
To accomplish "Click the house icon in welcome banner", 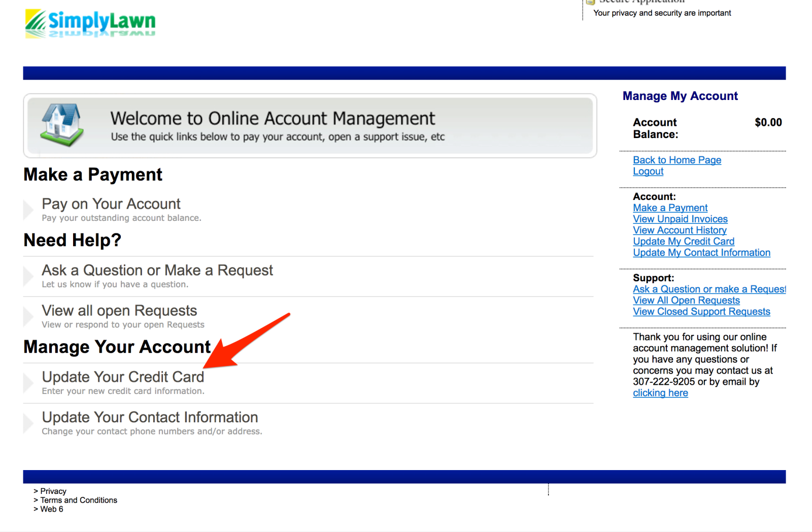I will tap(62, 125).
